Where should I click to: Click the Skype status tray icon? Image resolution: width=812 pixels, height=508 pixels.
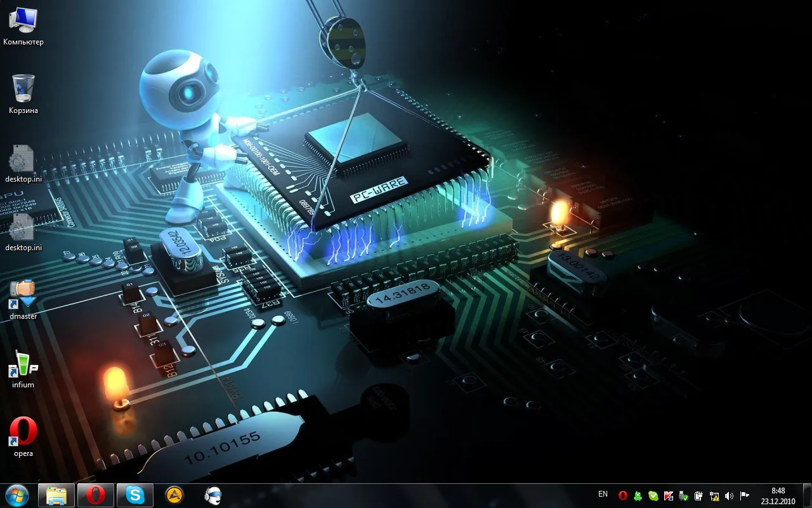pos(653,496)
